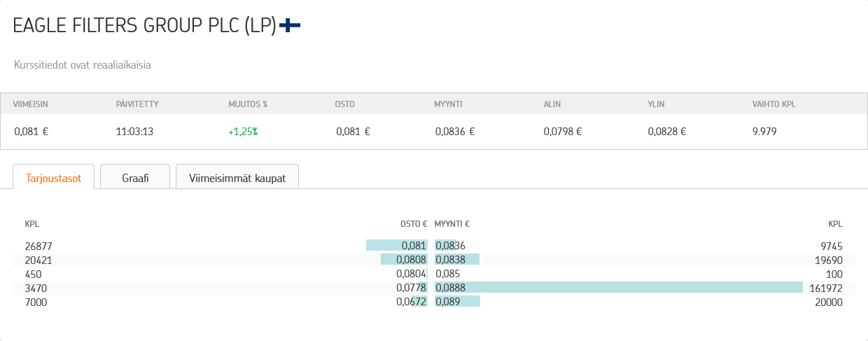The image size is (868, 341).
Task: Click the bid price 0,0672
Action: click(412, 302)
